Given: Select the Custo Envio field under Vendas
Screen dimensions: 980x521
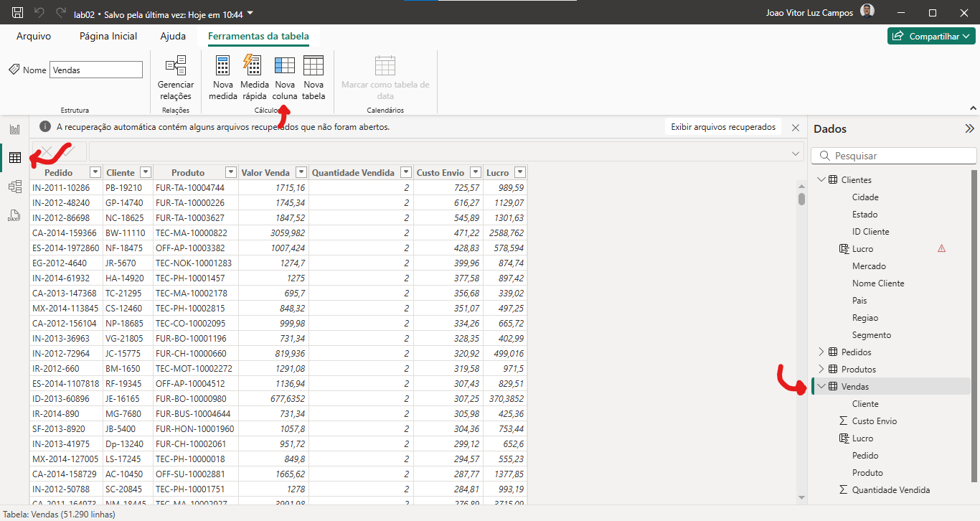Looking at the screenshot, I should tap(875, 421).
